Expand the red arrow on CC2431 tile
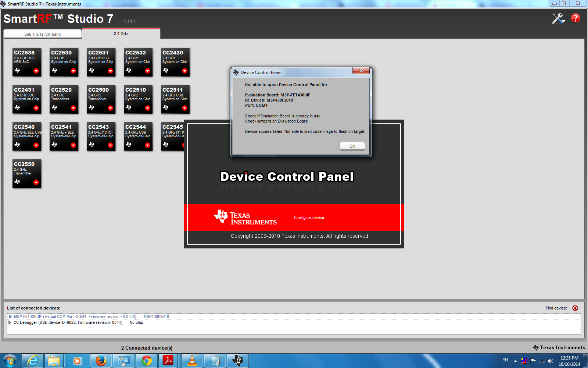588x368 pixels. [36, 108]
